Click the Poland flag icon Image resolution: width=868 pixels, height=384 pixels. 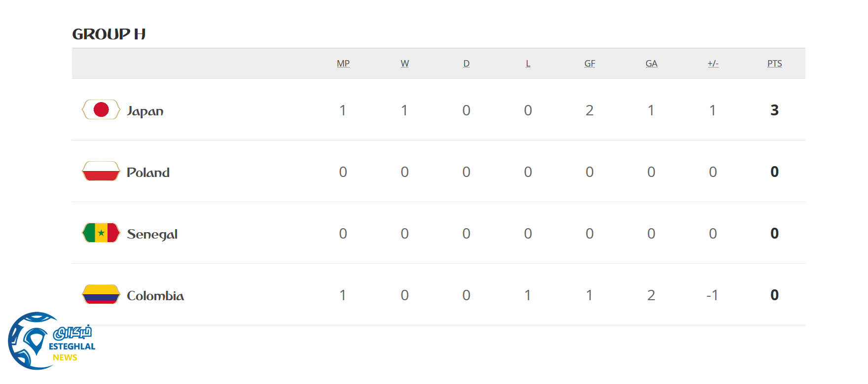(101, 171)
